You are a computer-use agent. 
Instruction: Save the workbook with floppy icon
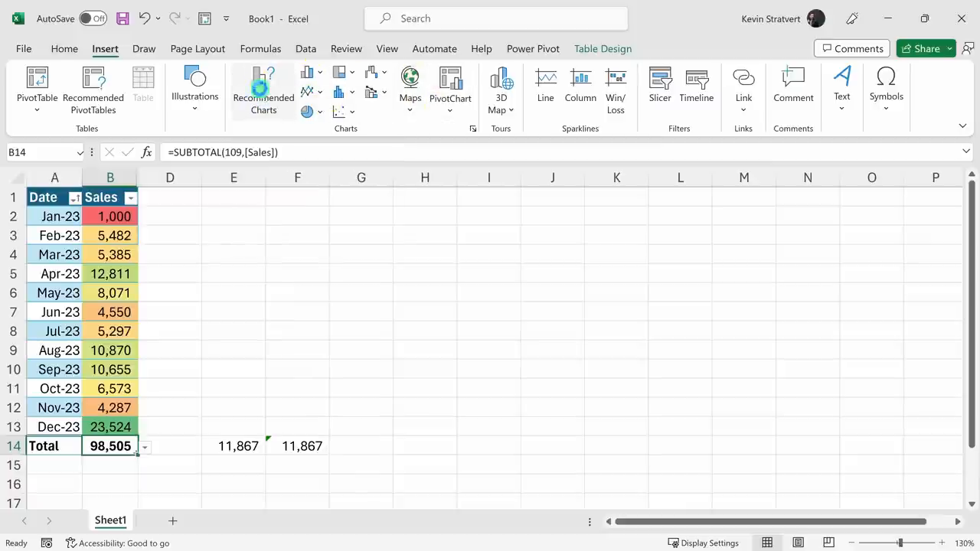pyautogui.click(x=122, y=18)
